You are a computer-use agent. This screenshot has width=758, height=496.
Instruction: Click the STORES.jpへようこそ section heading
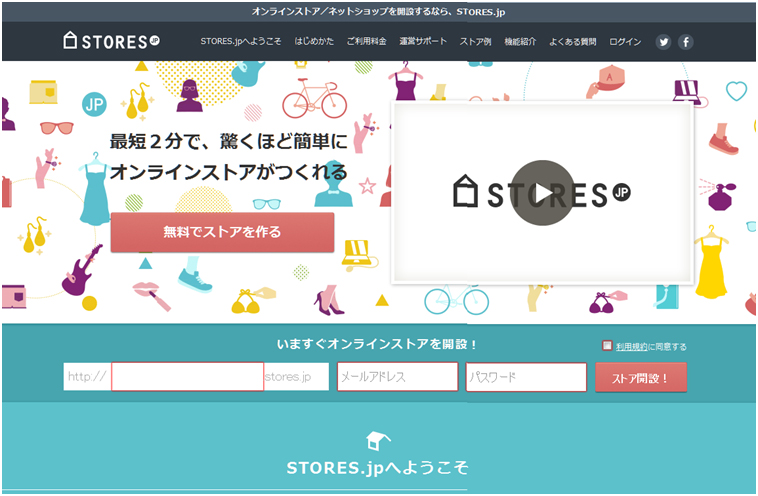tap(377, 468)
